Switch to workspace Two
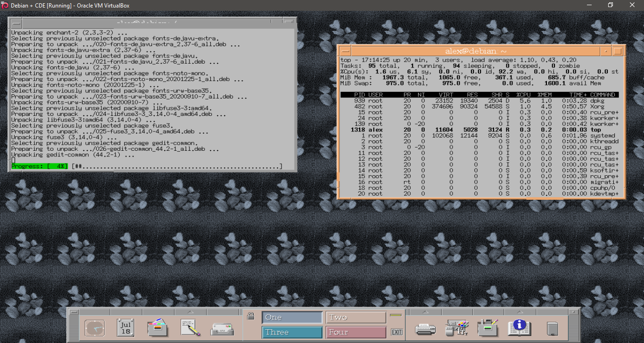 pyautogui.click(x=356, y=318)
